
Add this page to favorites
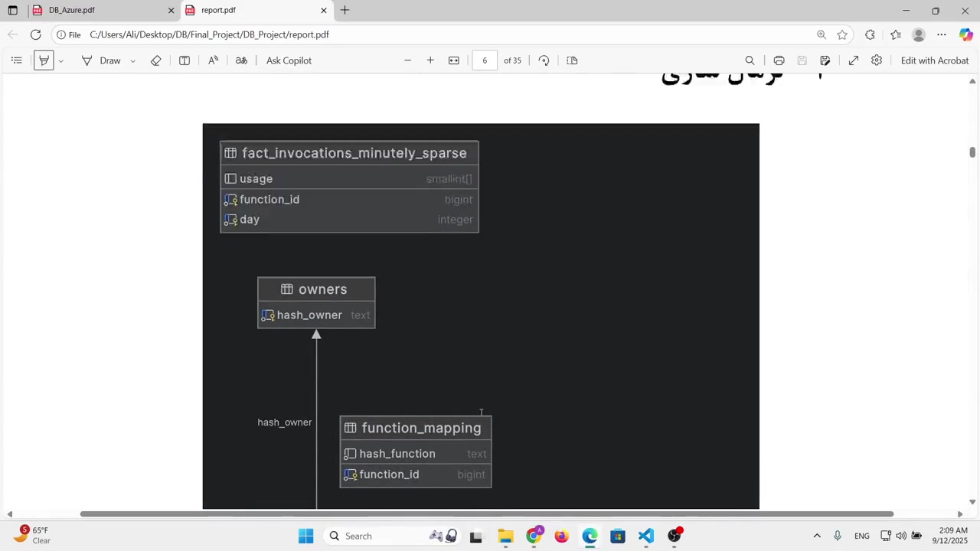click(x=842, y=34)
